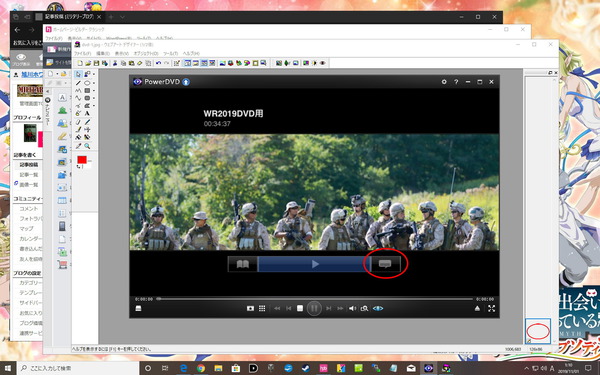Screen dimensions: 600x375
Task: Switch to the 記事投稿 browser tab
Action: tap(68, 17)
